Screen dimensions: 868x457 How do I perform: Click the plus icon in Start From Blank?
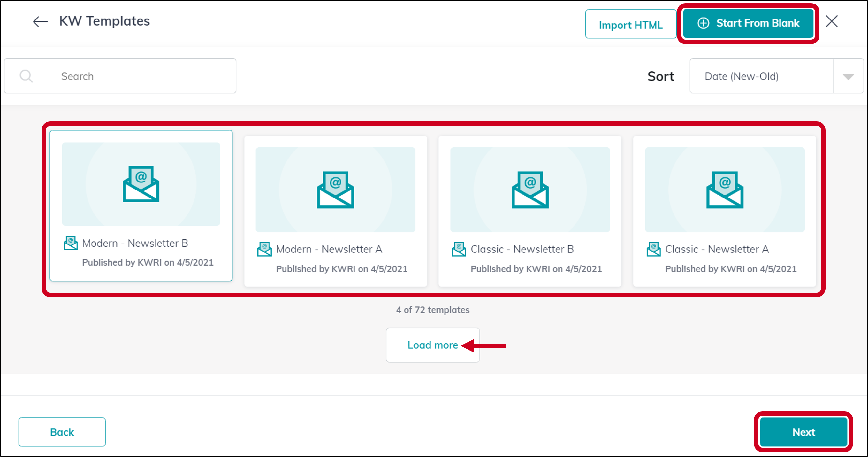704,23
